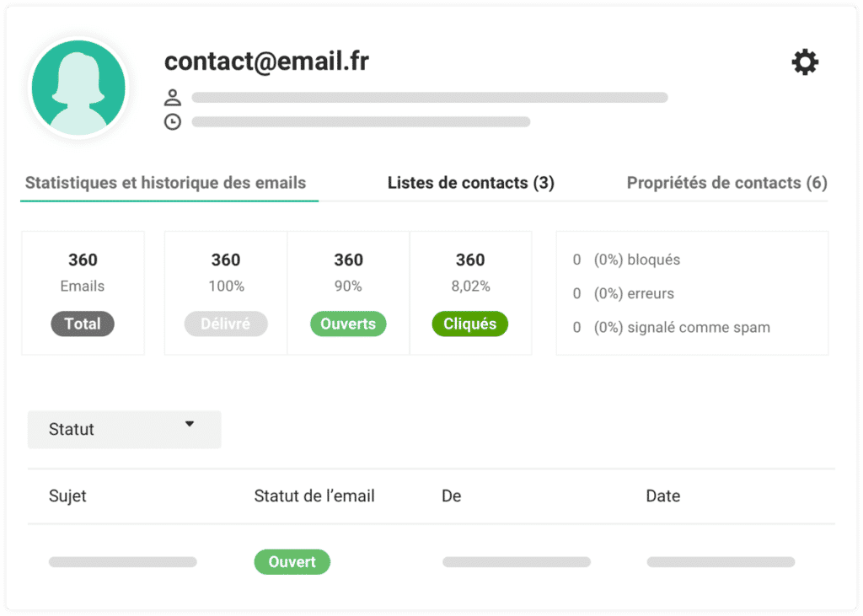Click the clock icon under the email

[172, 122]
